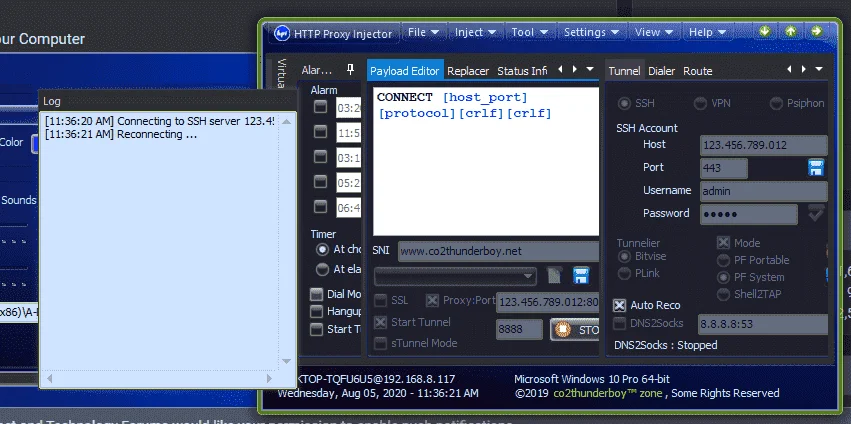Select the SSH radio button
This screenshot has height=424, width=851.
click(624, 103)
